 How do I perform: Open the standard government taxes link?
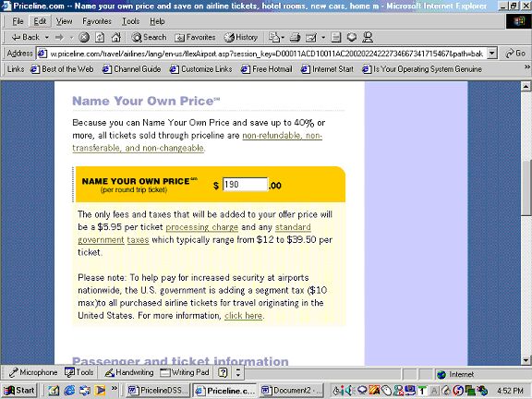pos(194,234)
